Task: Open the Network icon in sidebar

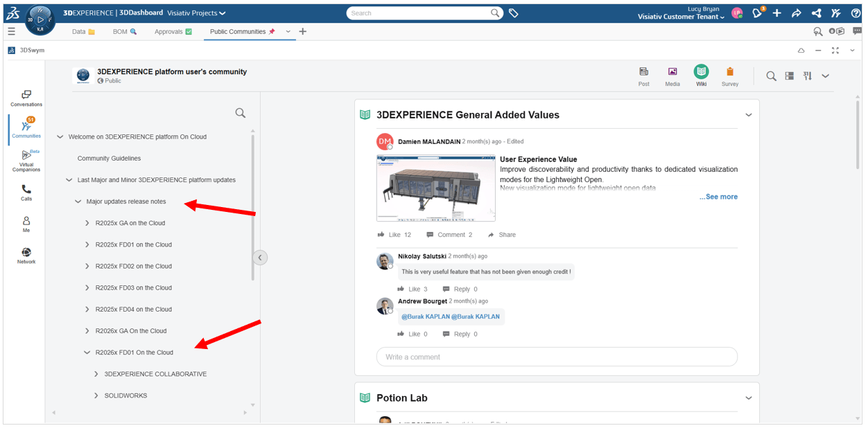Action: (26, 255)
